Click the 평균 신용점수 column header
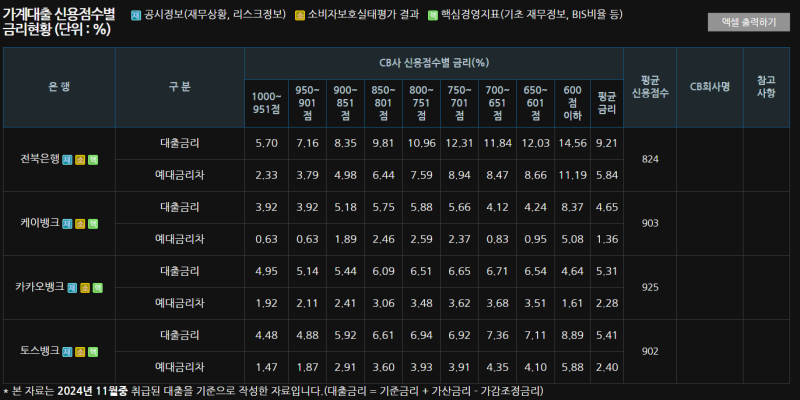Image resolution: width=800 pixels, height=400 pixels. (650, 87)
